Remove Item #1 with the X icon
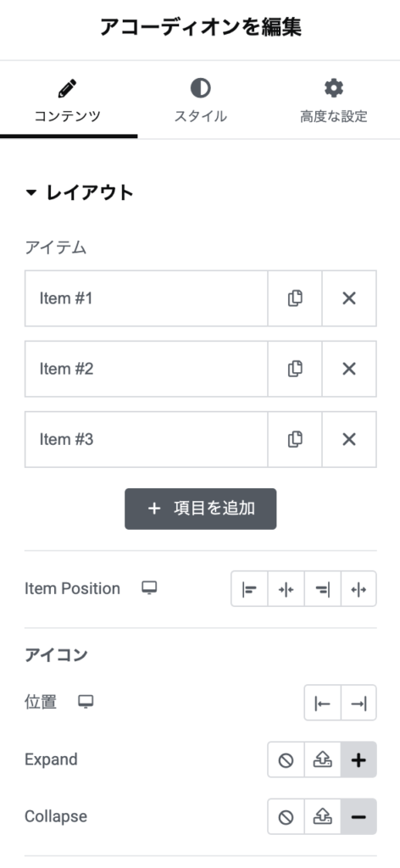This screenshot has height=868, width=400. [x=349, y=298]
